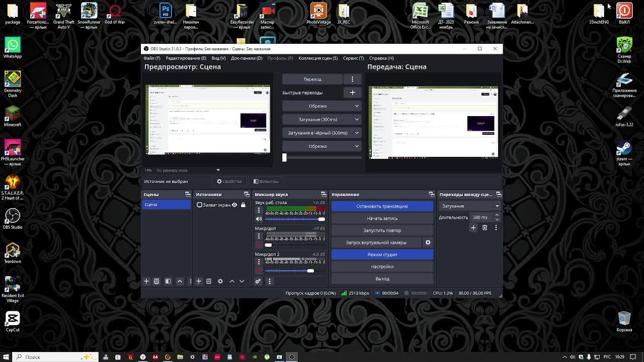Remove selected scene using trash icon
The height and width of the screenshot is (362, 644).
coord(156,281)
